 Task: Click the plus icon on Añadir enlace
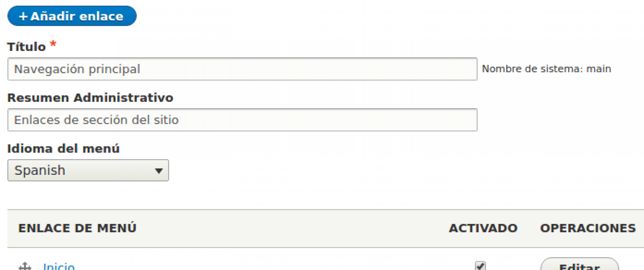(23, 17)
